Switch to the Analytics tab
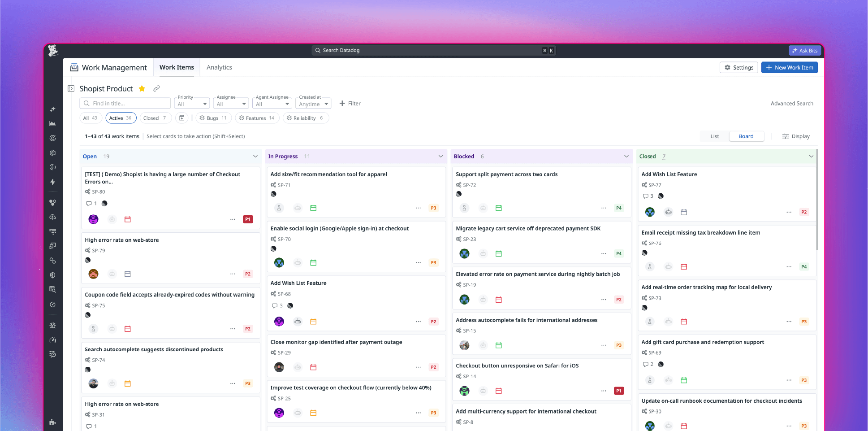Image resolution: width=868 pixels, height=431 pixels. click(219, 67)
